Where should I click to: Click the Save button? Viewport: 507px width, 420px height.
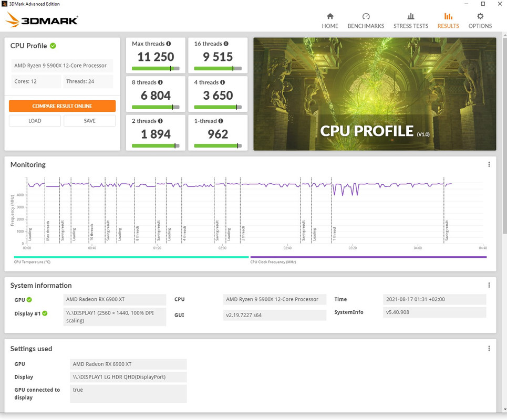click(x=89, y=121)
